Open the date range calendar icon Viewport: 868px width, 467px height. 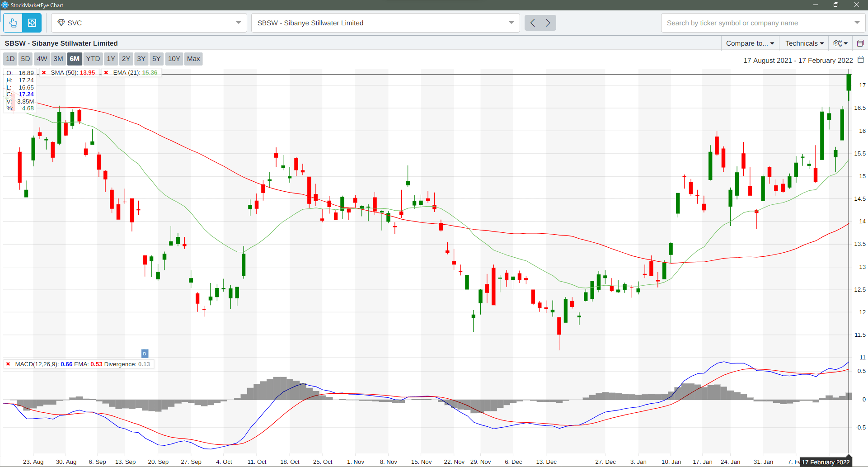(x=861, y=60)
